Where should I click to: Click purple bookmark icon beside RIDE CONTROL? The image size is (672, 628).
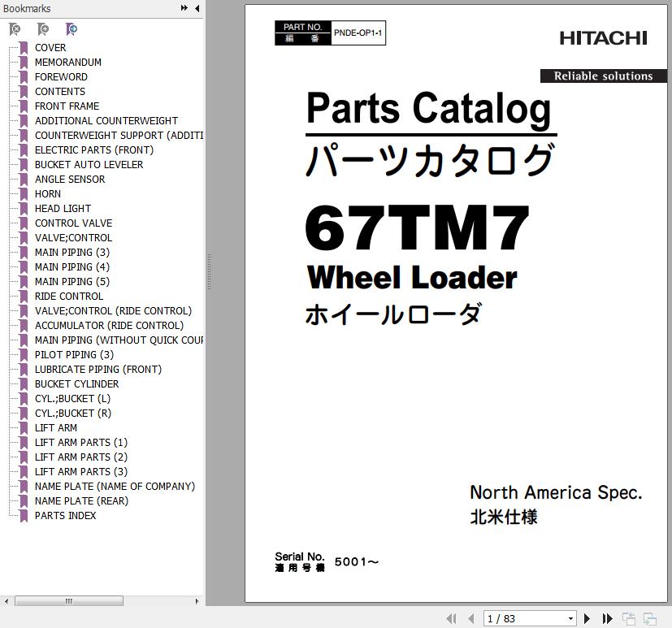point(24,297)
